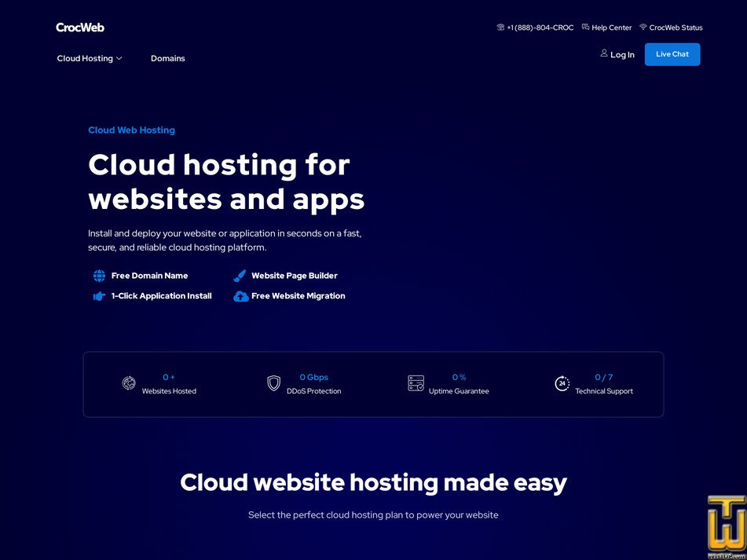
Task: Click the Uptime Guarantee server icon
Action: tap(416, 383)
